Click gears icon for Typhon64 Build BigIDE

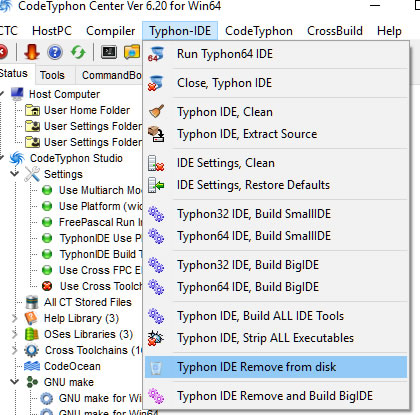click(156, 287)
